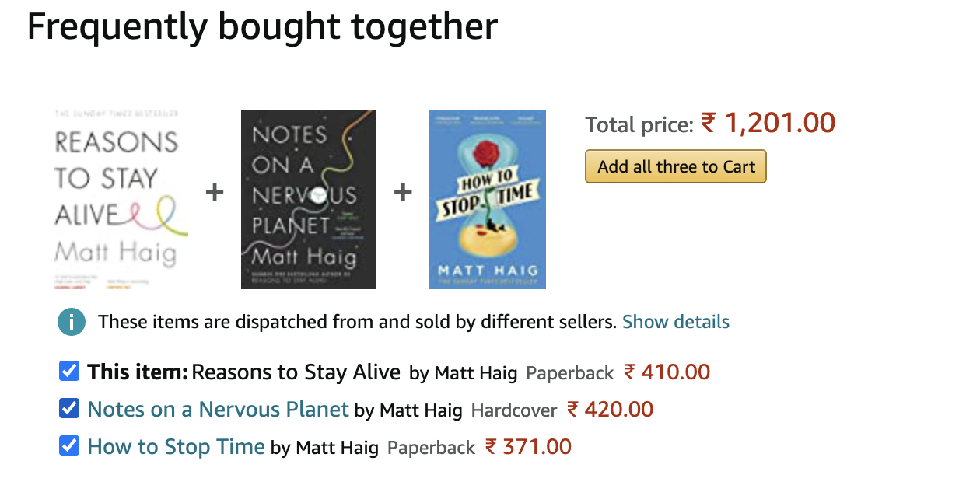
Task: Uncheck the Reasons to Stay Alive checkbox
Action: [x=69, y=372]
